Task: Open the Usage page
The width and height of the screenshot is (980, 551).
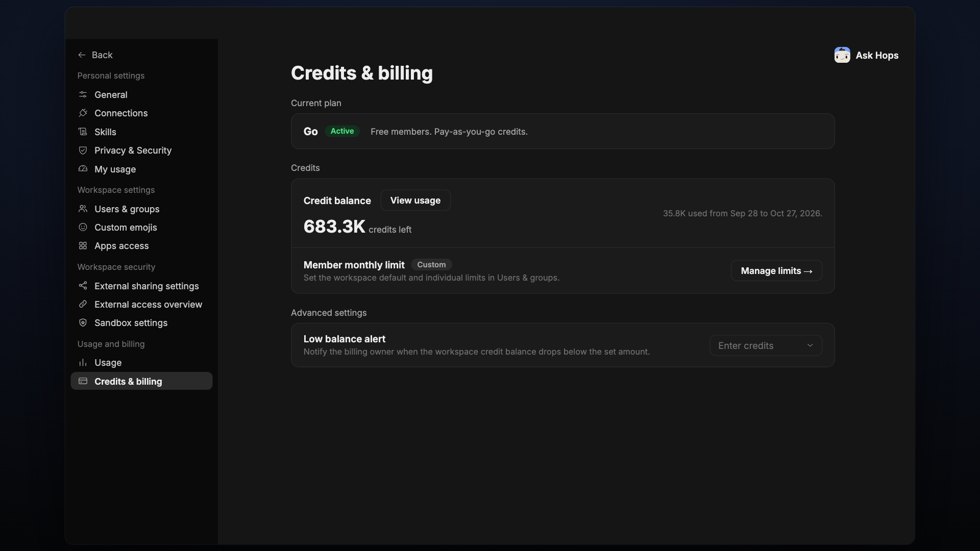Action: pyautogui.click(x=141, y=362)
